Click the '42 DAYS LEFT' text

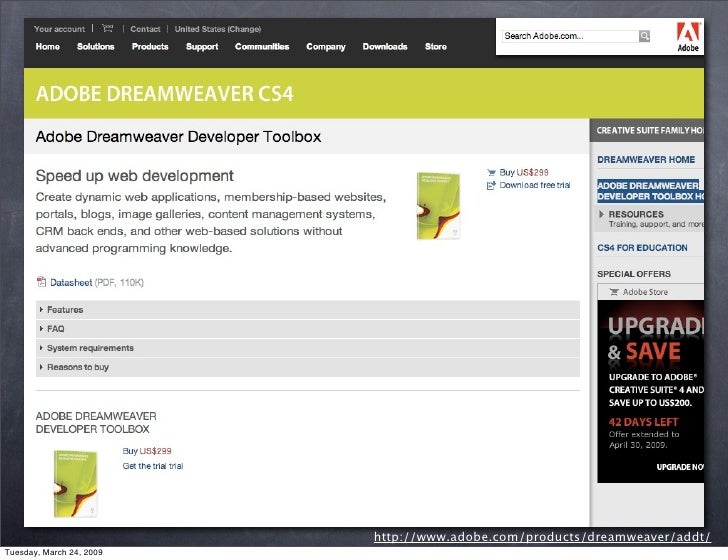pos(644,422)
